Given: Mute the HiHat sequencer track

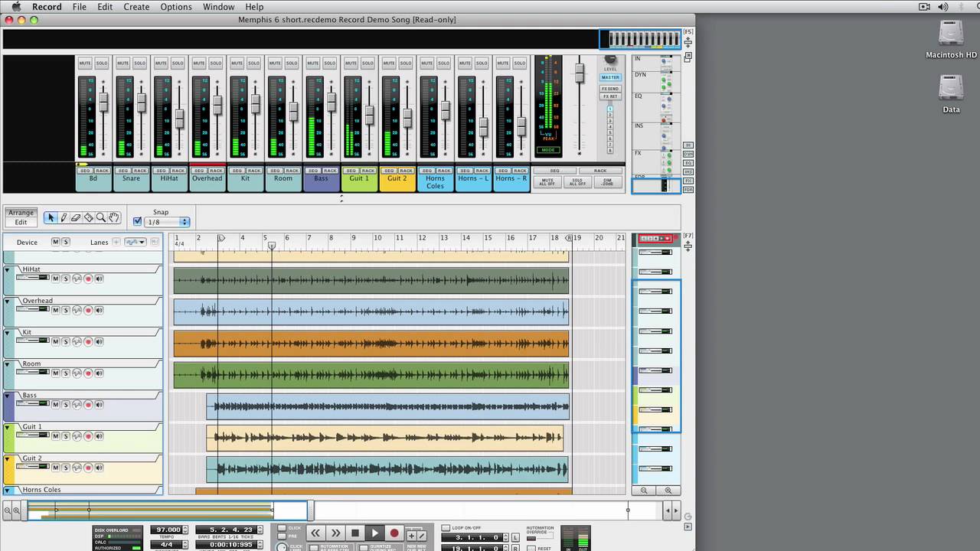Looking at the screenshot, I should click(55, 279).
